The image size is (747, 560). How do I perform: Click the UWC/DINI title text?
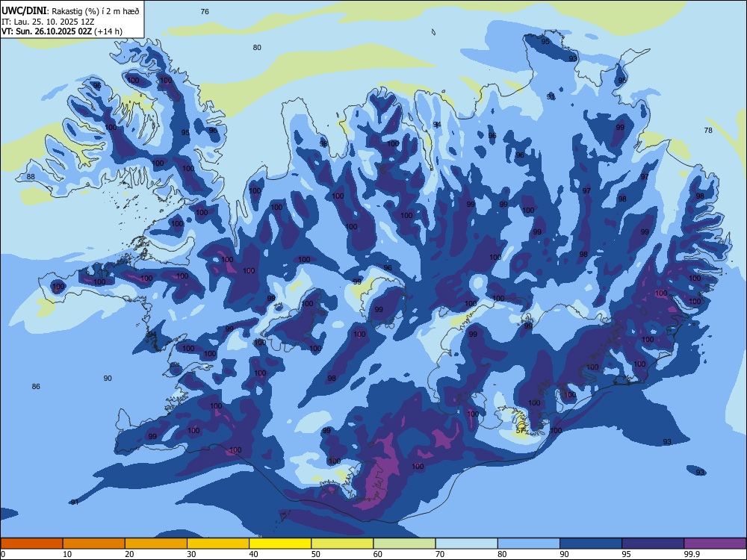(24, 10)
